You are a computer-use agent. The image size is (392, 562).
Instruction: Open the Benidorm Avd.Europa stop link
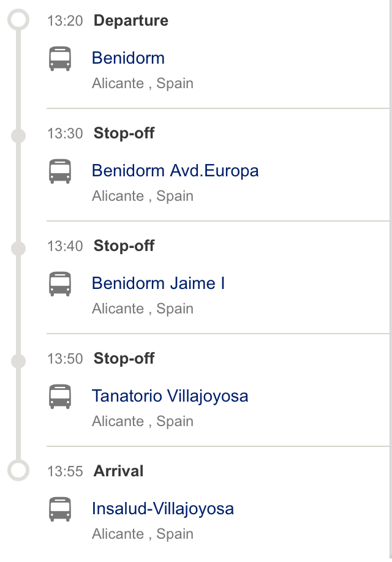click(x=175, y=170)
